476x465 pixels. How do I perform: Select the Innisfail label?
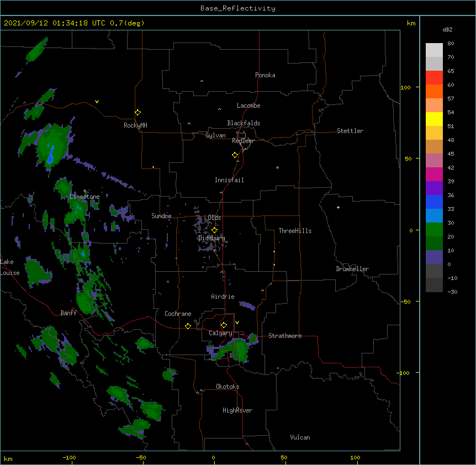coord(229,180)
